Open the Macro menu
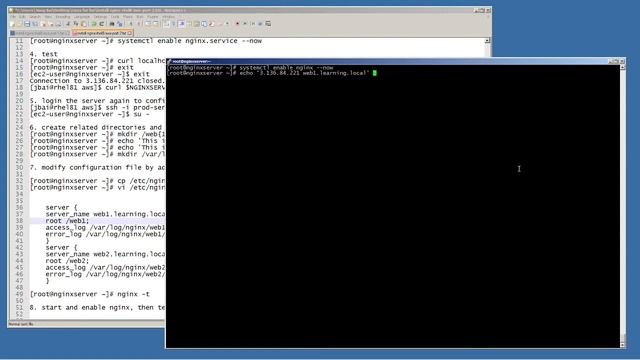Image resolution: width=640 pixels, height=360 pixels. (128, 17)
